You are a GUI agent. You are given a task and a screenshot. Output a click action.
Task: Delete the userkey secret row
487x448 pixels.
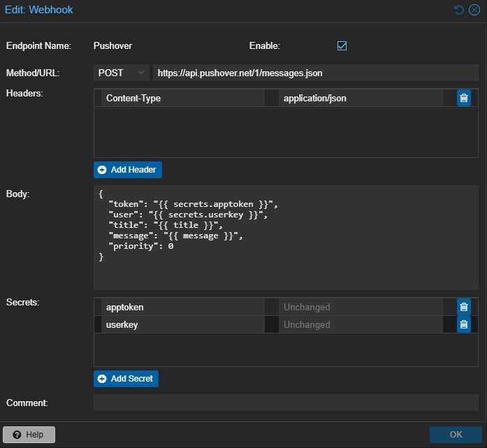click(464, 325)
